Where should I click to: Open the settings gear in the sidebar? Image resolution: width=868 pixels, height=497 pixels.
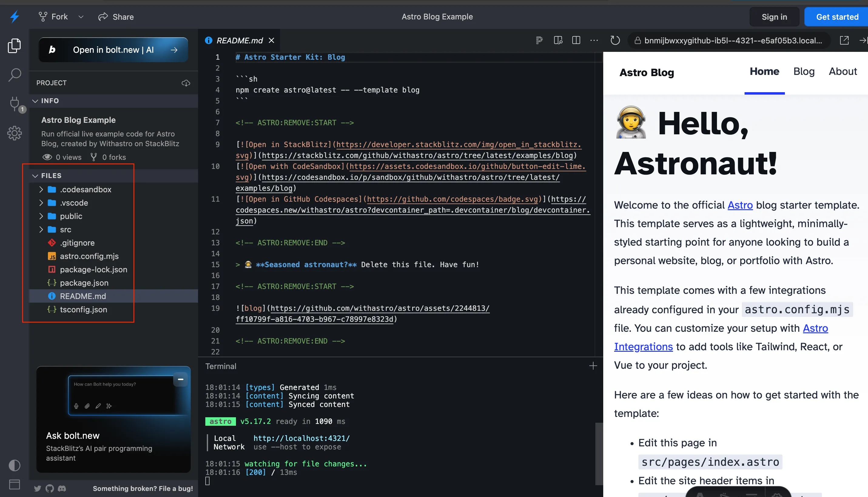14,133
